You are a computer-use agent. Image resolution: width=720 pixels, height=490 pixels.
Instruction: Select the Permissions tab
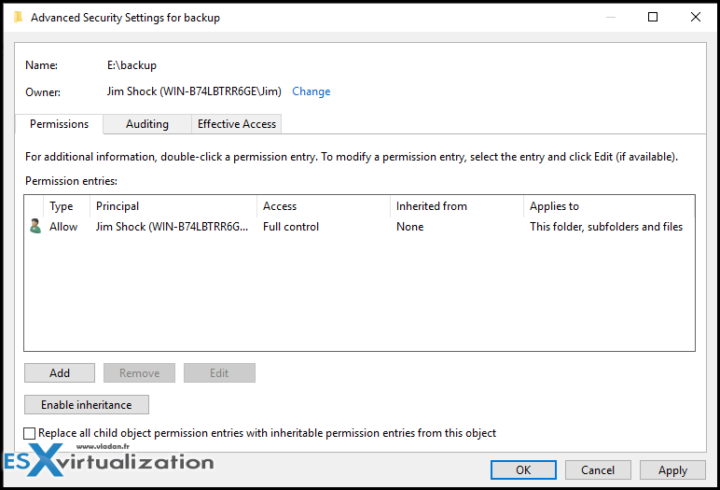(x=59, y=124)
